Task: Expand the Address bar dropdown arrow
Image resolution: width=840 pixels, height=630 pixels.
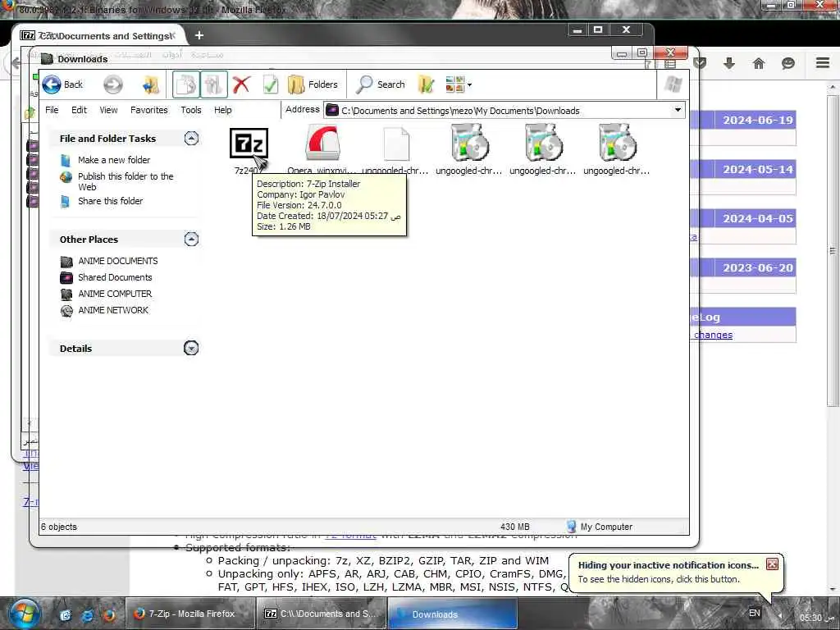Action: click(678, 111)
